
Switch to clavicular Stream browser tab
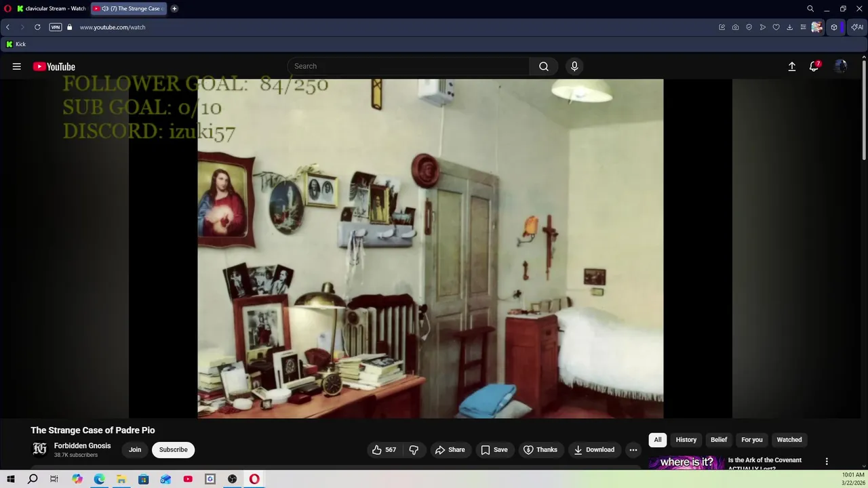point(52,8)
